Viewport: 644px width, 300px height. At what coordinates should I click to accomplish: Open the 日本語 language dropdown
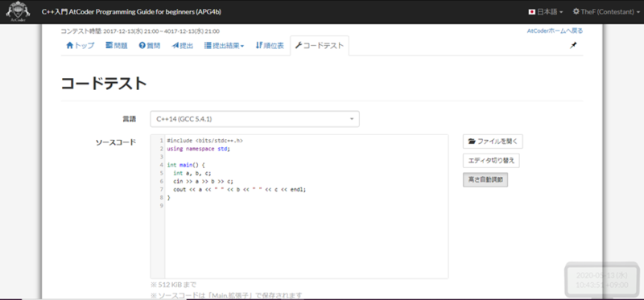[546, 12]
